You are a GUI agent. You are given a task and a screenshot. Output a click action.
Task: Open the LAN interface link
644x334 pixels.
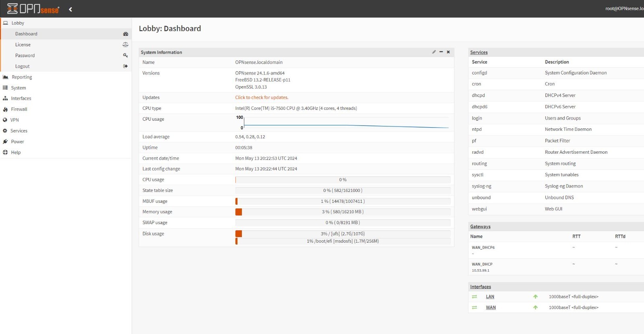[490, 297]
